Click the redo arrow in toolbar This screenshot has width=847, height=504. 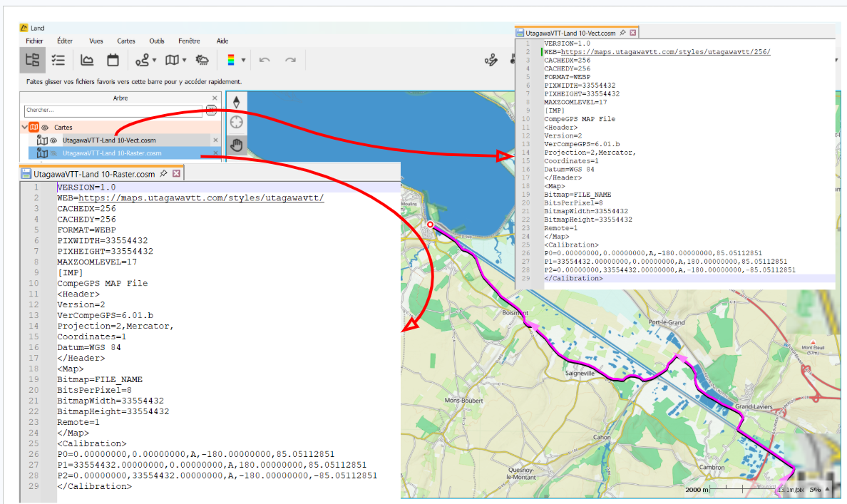291,60
